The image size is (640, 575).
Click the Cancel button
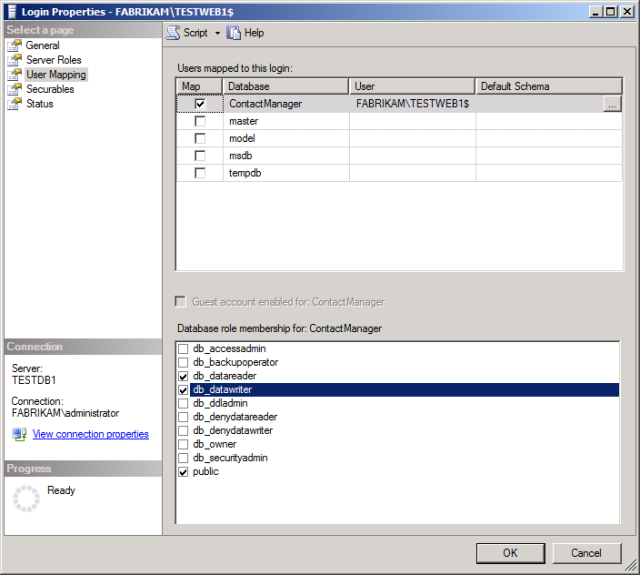[x=586, y=553]
